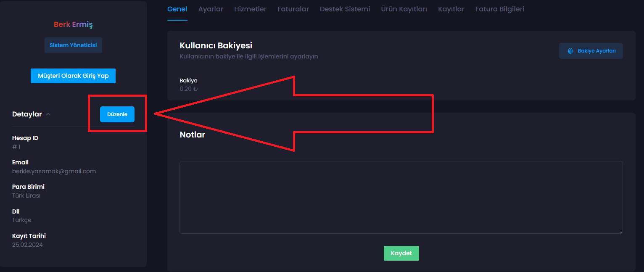This screenshot has height=272, width=644.
Task: Click the Bakiye Ayarları button
Action: pyautogui.click(x=591, y=51)
